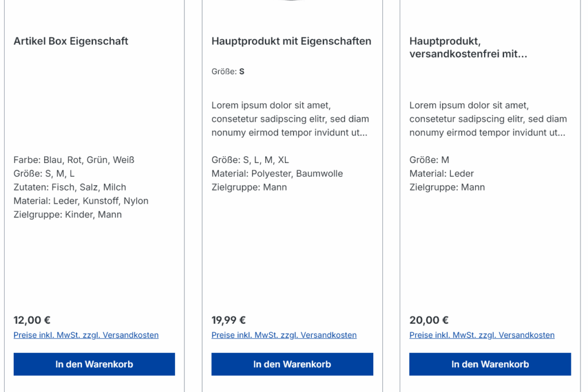The width and height of the screenshot is (588, 392).
Task: Open Versandkosten link under 12,00 € price
Action: [x=86, y=335]
